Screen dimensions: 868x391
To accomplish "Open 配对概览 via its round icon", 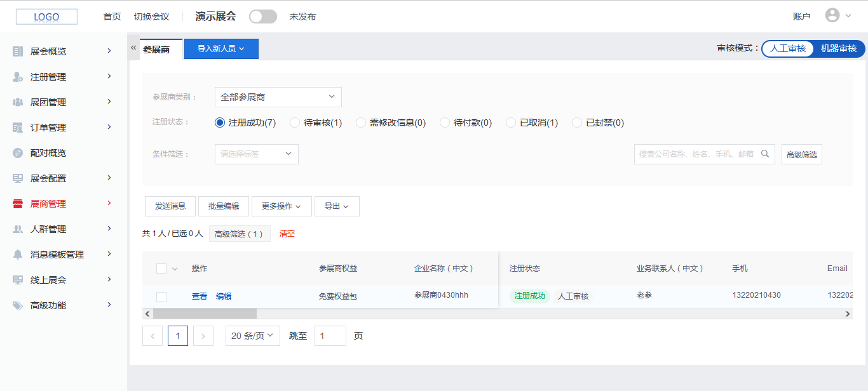I will coord(18,153).
